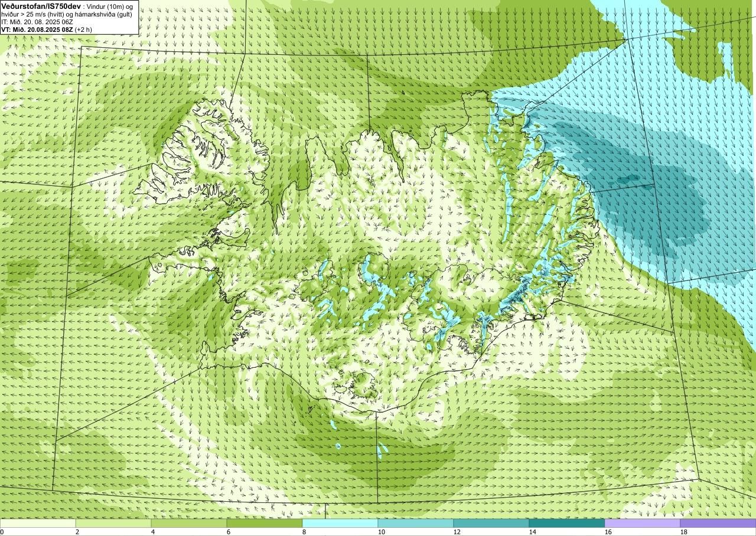The width and height of the screenshot is (756, 536).
Task: Click the pale yellow 0–2 m/s legend swatch
Action: click(x=38, y=523)
